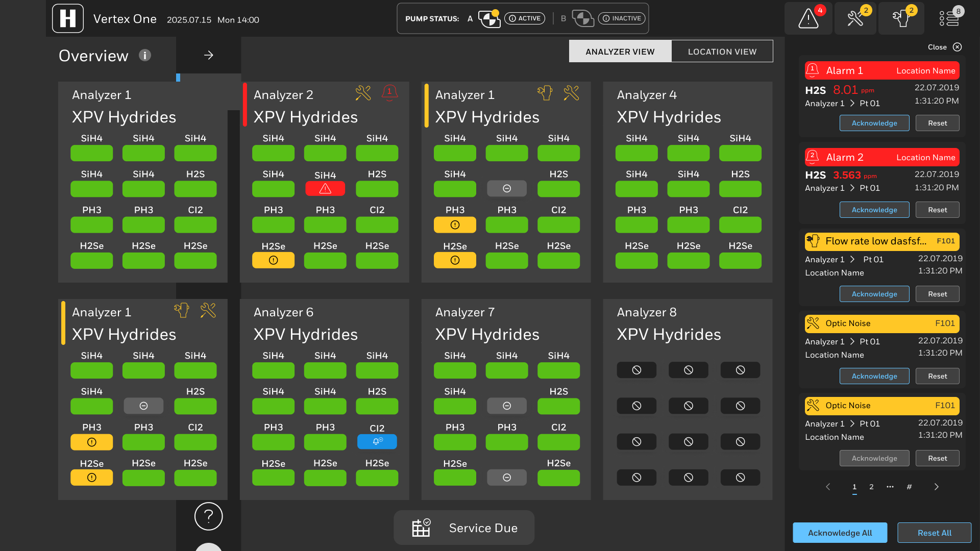
Task: Acknowledge Alarm 1 H2S 8.01 ppm
Action: coord(874,123)
